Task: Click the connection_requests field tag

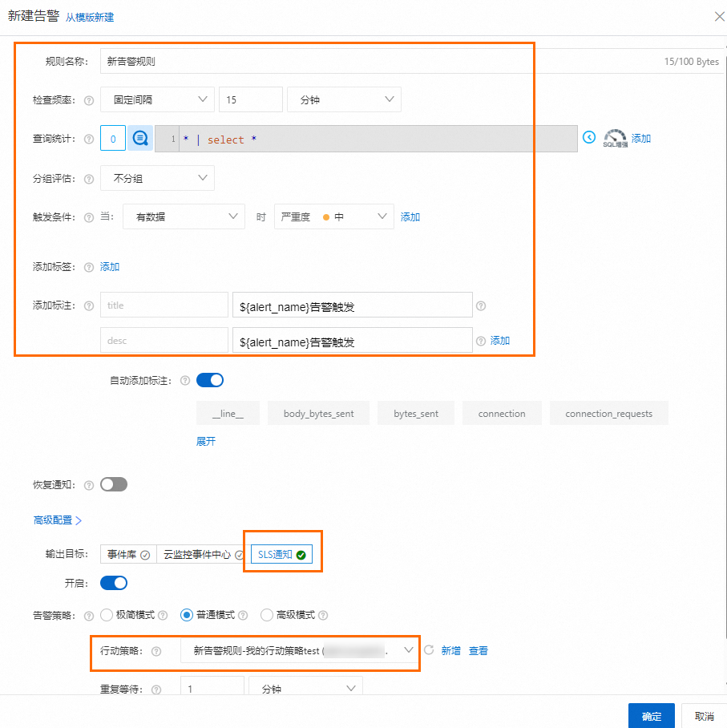Action: pos(608,413)
